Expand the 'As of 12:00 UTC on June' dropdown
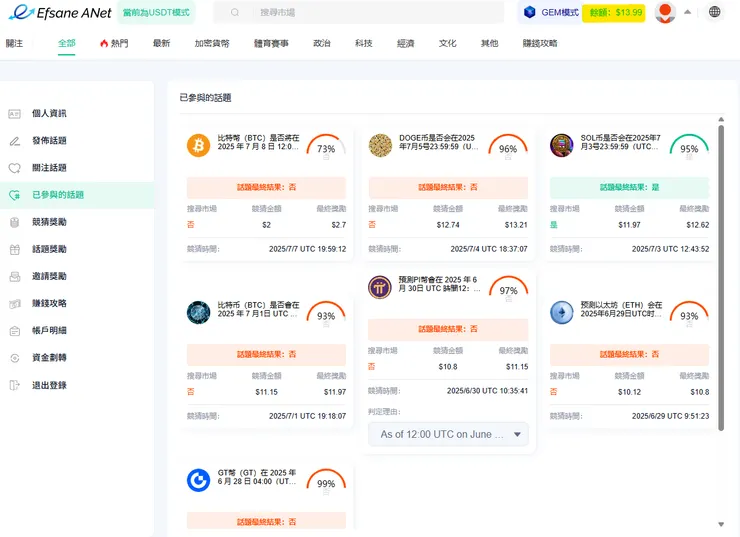 448,434
